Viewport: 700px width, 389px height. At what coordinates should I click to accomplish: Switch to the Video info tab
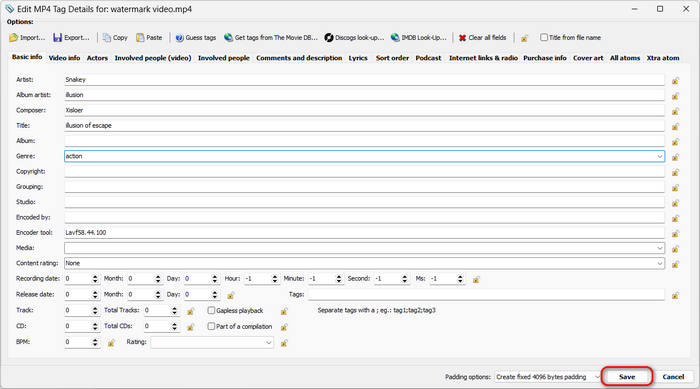(64, 58)
